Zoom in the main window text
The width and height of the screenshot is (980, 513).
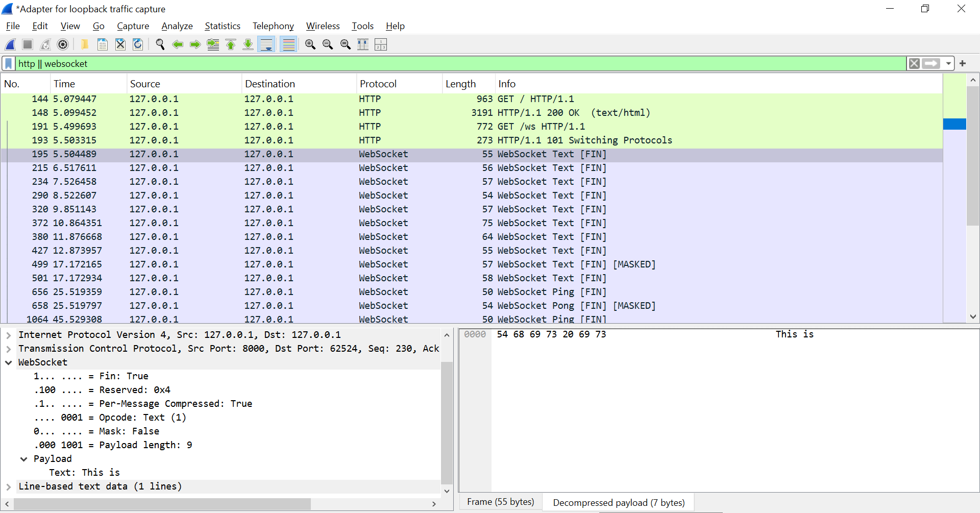pos(310,44)
